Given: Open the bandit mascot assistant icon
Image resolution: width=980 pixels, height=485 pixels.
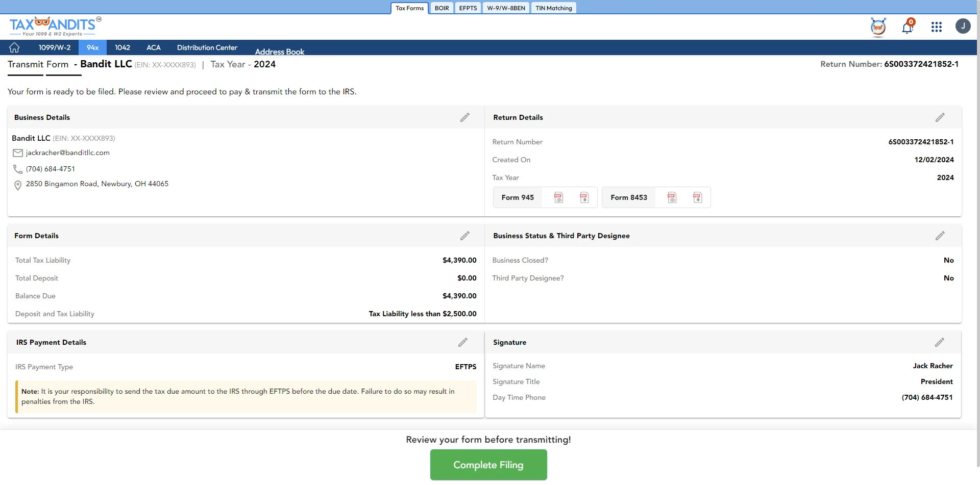Looking at the screenshot, I should [878, 27].
